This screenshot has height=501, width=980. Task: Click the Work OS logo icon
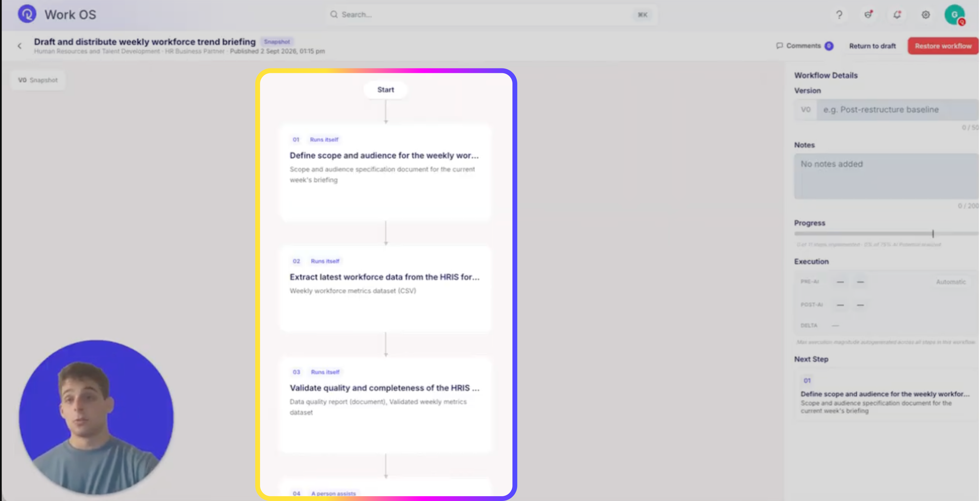[27, 14]
